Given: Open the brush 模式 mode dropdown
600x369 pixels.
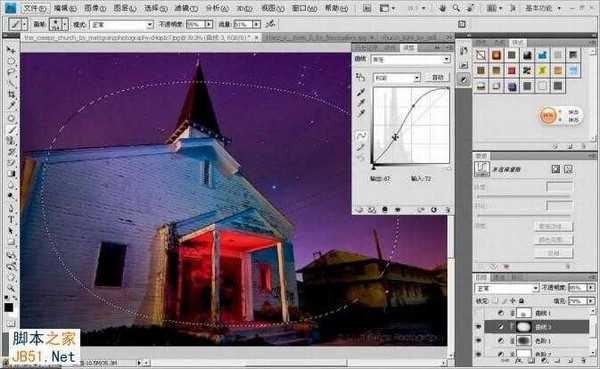Looking at the screenshot, I should pos(121,24).
